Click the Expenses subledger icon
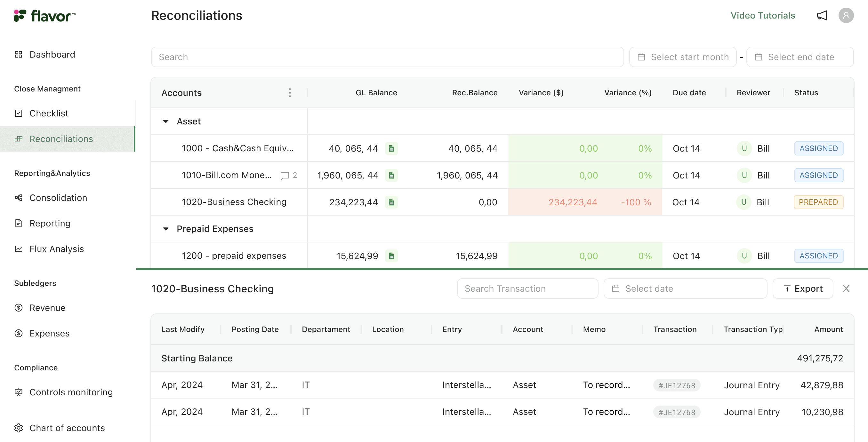Screen dimensions: 868x442 coord(19,333)
